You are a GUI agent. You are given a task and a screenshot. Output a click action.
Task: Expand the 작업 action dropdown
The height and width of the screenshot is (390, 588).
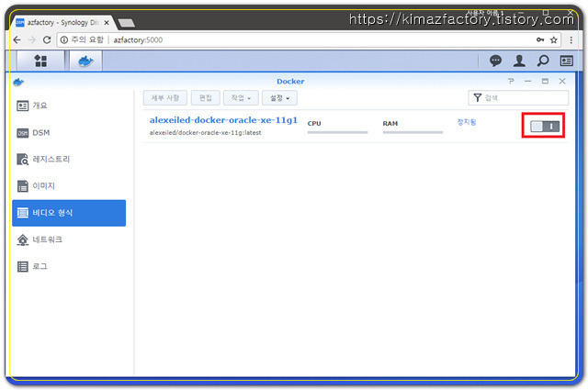pyautogui.click(x=241, y=98)
